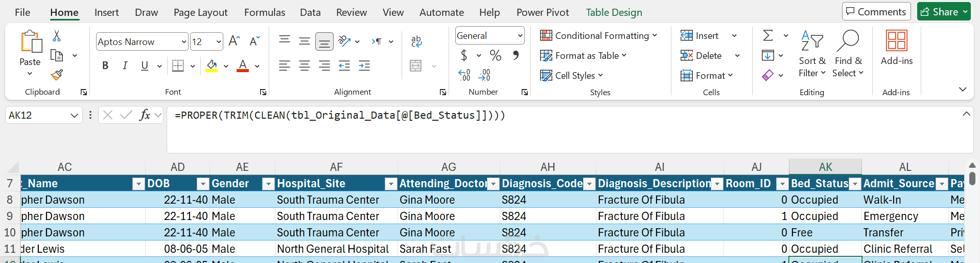
Task: Click the Wrap Text icon
Action: (416, 41)
